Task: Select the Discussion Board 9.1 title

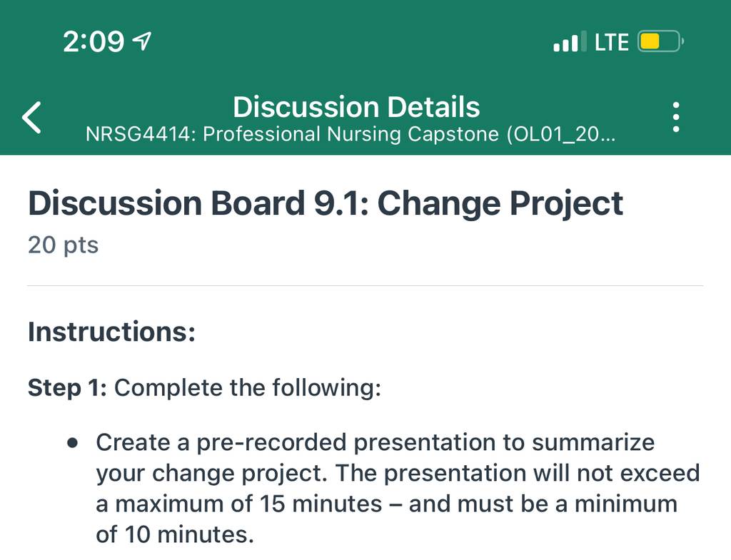Action: point(326,203)
